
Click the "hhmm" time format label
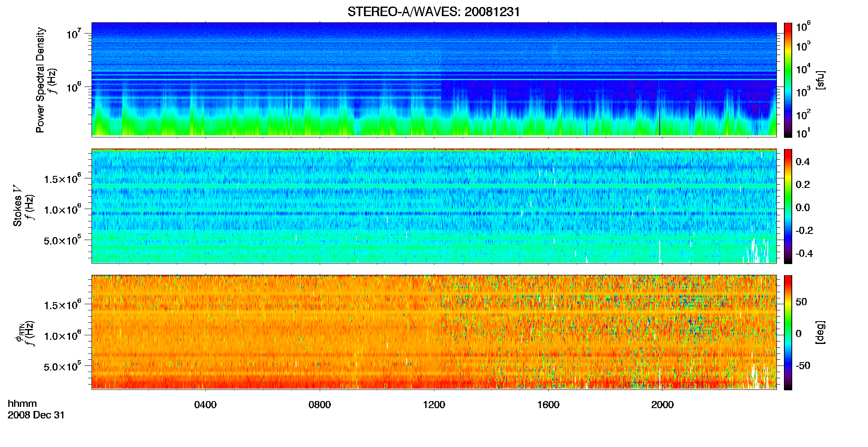(22, 404)
